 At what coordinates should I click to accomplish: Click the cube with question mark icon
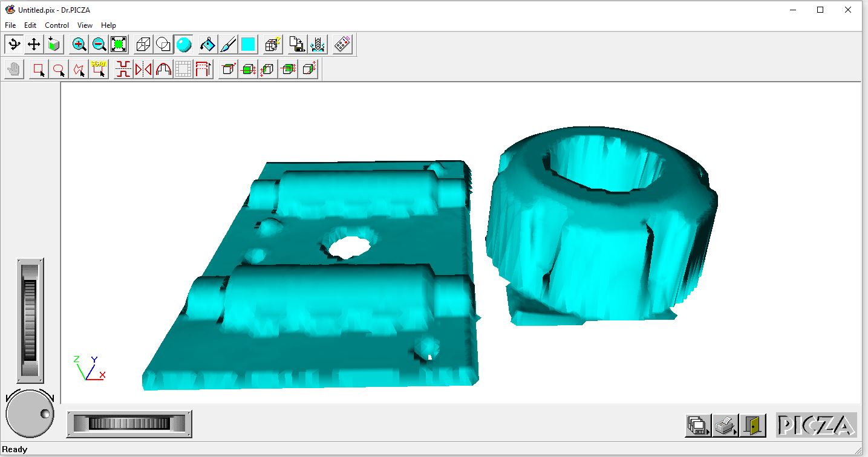pyautogui.click(x=272, y=44)
